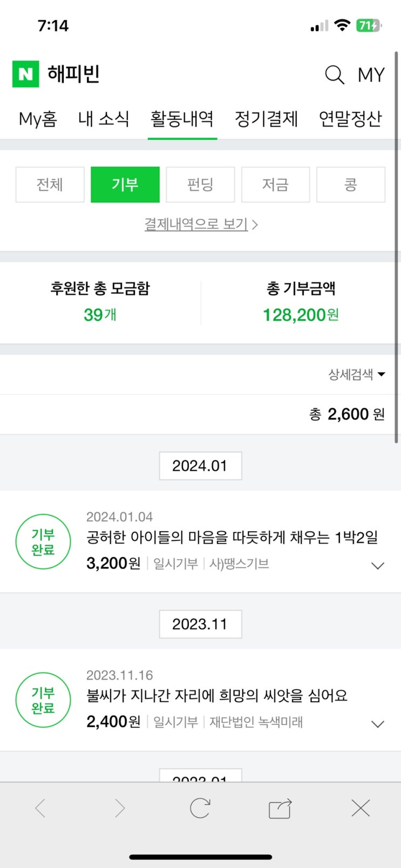Select the 전체 filter
This screenshot has height=868, width=401.
coord(50,185)
